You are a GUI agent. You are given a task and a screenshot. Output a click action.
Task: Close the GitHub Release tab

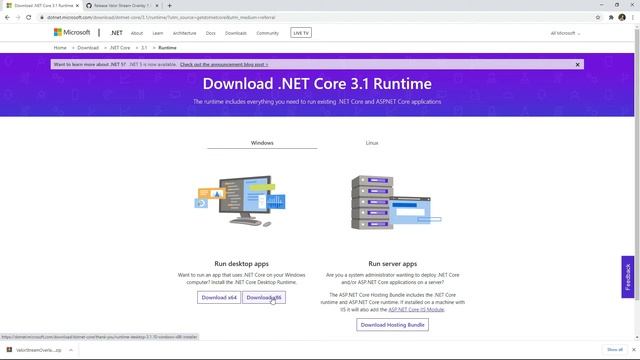(x=157, y=6)
